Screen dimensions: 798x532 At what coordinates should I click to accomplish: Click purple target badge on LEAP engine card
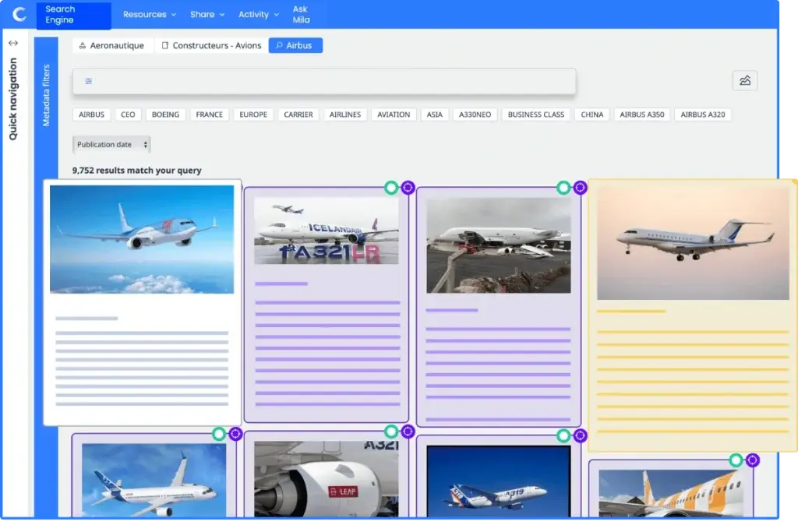[x=408, y=432]
